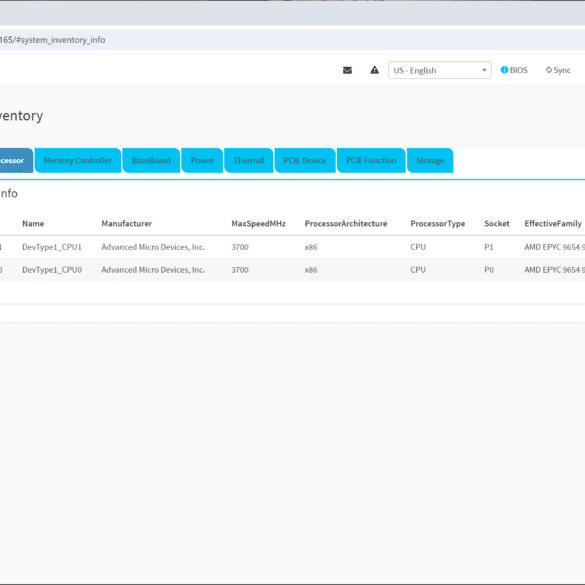Click the Manufacturer column header
This screenshot has height=585, width=585.
tap(126, 223)
